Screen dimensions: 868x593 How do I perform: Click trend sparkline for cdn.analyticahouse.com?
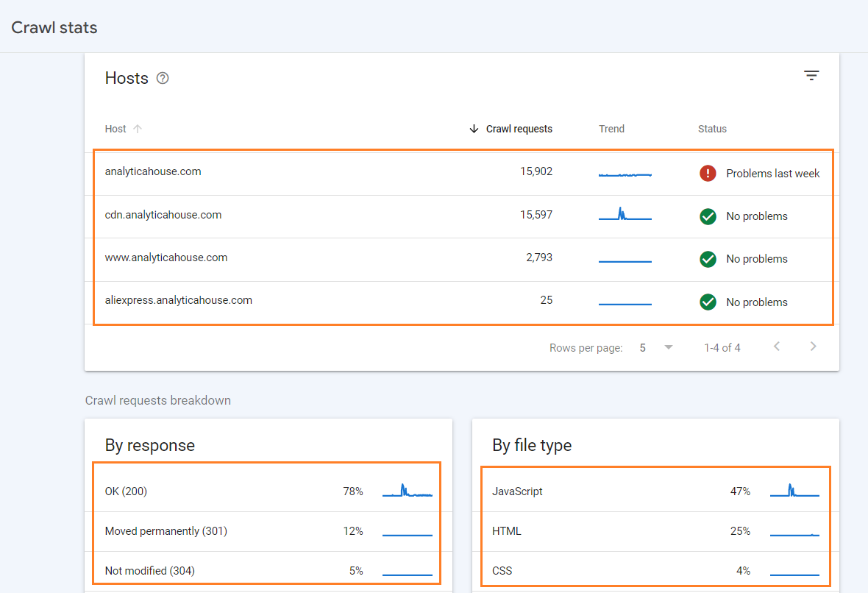point(625,213)
